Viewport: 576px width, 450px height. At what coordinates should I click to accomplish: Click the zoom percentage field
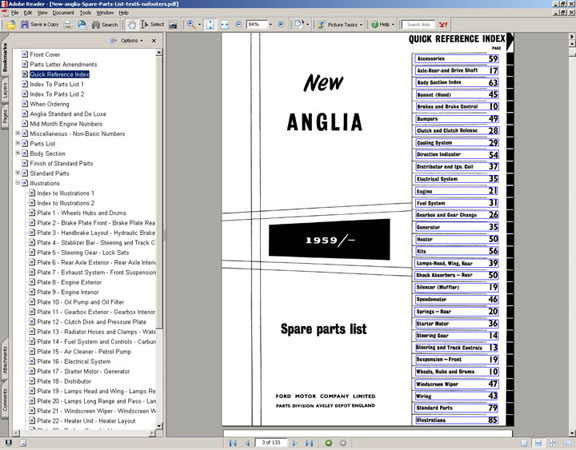point(256,25)
